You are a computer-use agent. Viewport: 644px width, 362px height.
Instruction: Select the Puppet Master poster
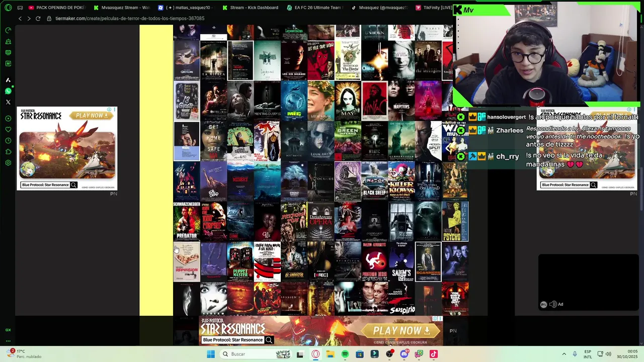tap(240, 262)
